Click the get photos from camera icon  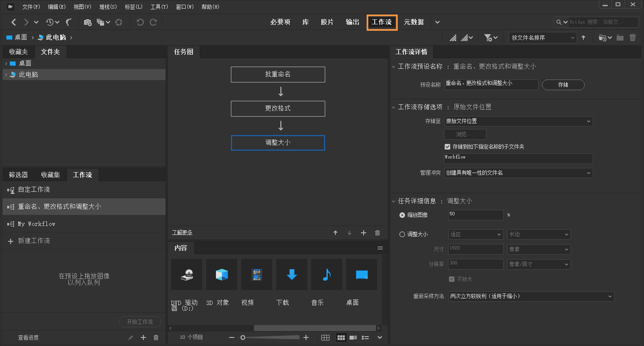tap(87, 22)
